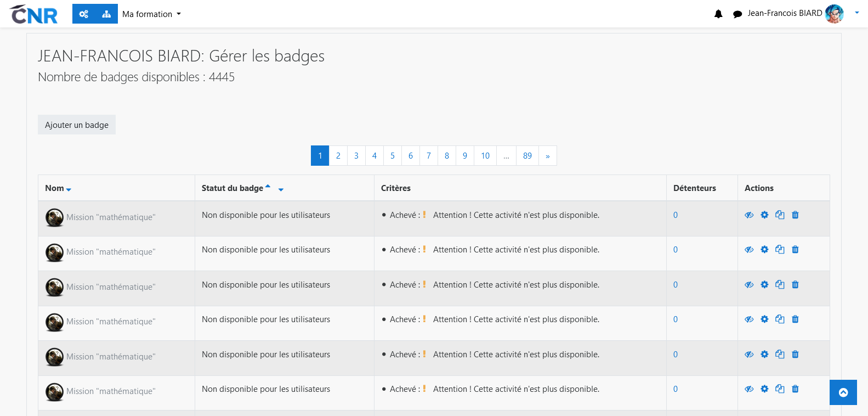Toggle access eye icon in sixth row
The width and height of the screenshot is (868, 416).
pyautogui.click(x=749, y=389)
